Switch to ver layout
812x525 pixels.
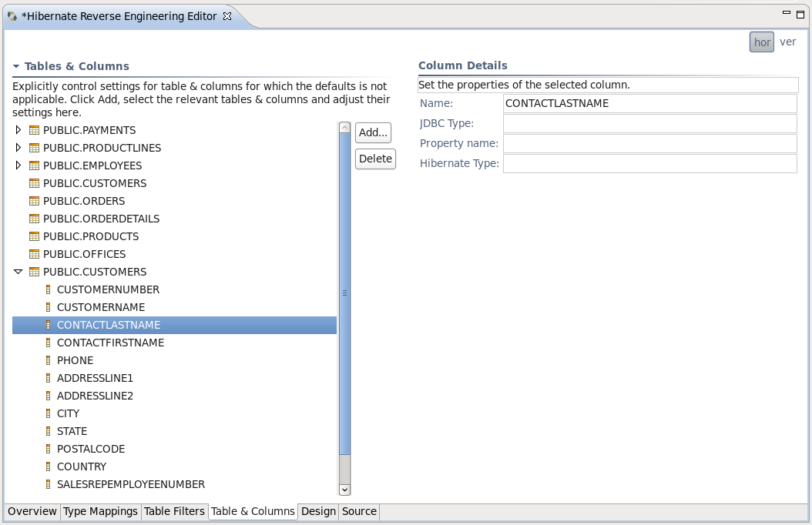787,42
